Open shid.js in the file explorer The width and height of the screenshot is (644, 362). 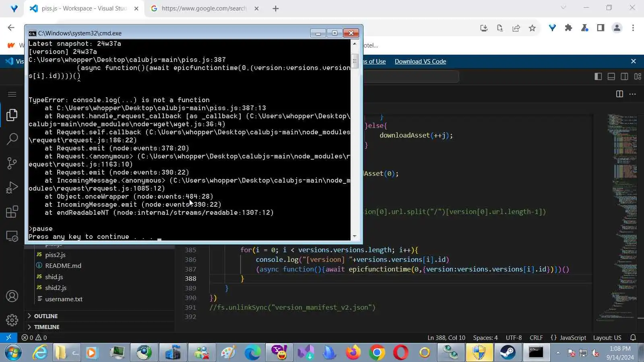[x=54, y=277]
